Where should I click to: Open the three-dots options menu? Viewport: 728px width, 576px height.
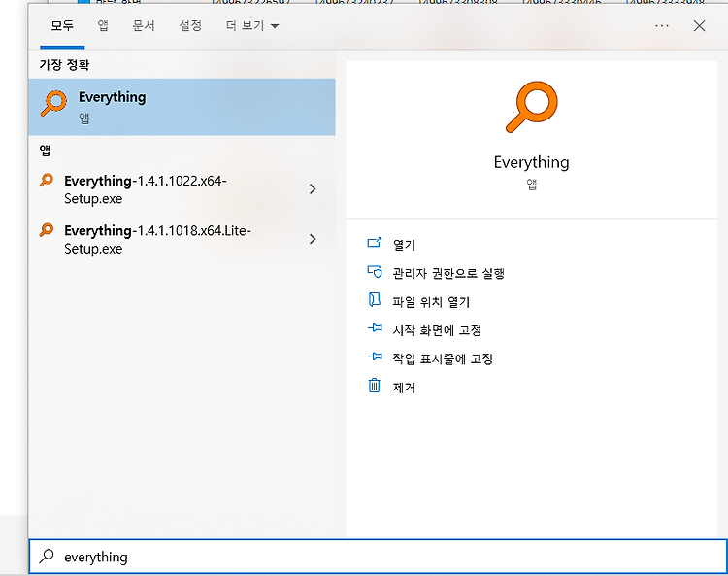662,26
